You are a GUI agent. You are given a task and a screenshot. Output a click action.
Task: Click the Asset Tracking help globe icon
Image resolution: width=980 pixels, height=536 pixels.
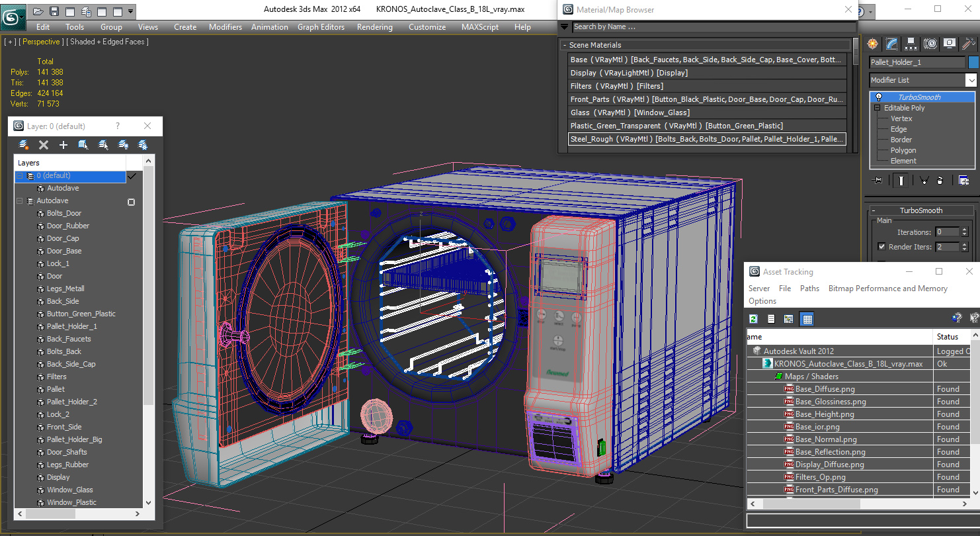point(956,318)
